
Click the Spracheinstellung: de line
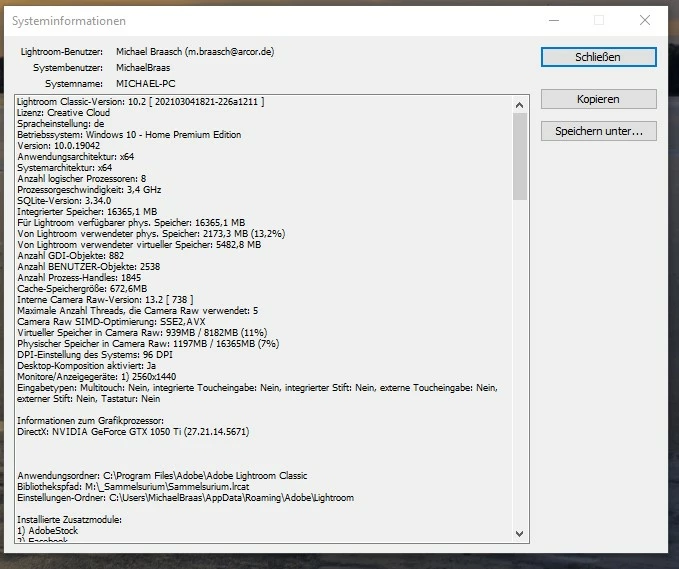coord(61,124)
